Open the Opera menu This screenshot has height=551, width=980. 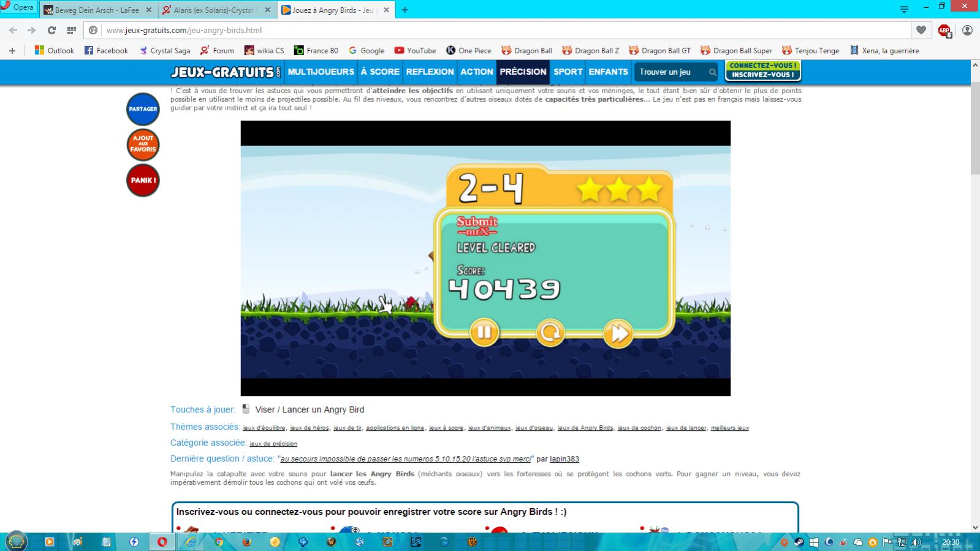click(18, 7)
